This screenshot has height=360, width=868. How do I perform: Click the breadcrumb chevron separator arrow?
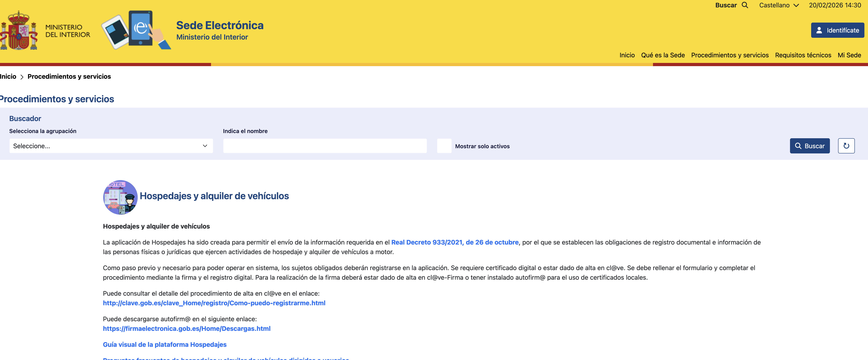(22, 77)
